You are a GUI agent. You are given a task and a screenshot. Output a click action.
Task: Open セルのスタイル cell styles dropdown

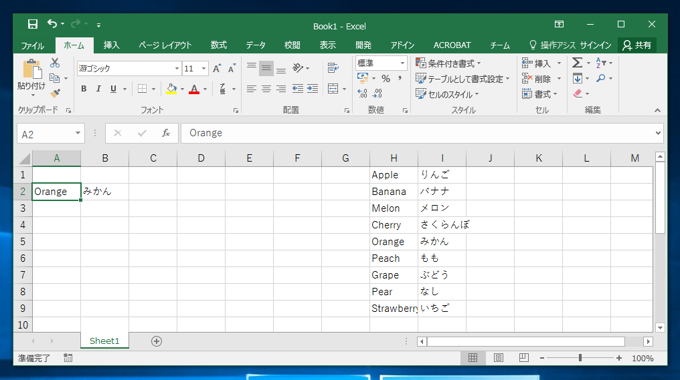[x=447, y=94]
